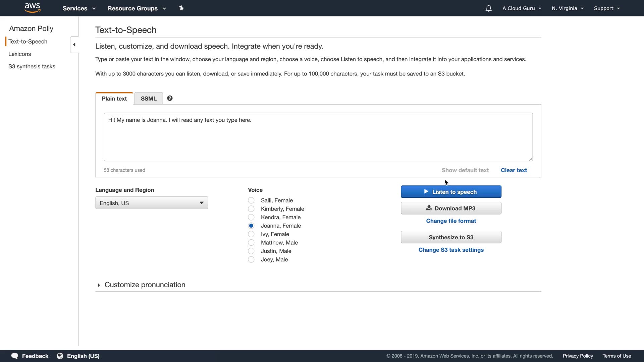Select the Salli, Female voice

[251, 200]
